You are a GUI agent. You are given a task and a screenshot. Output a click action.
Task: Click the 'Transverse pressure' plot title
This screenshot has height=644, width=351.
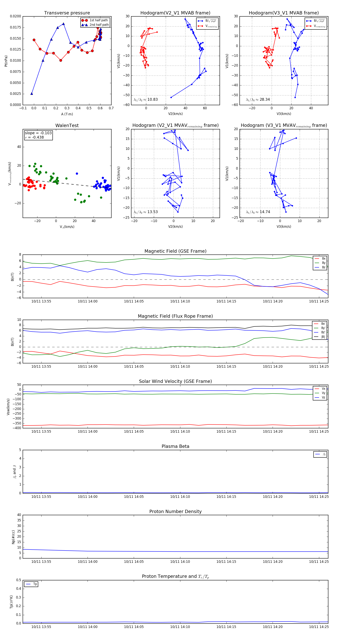click(67, 13)
